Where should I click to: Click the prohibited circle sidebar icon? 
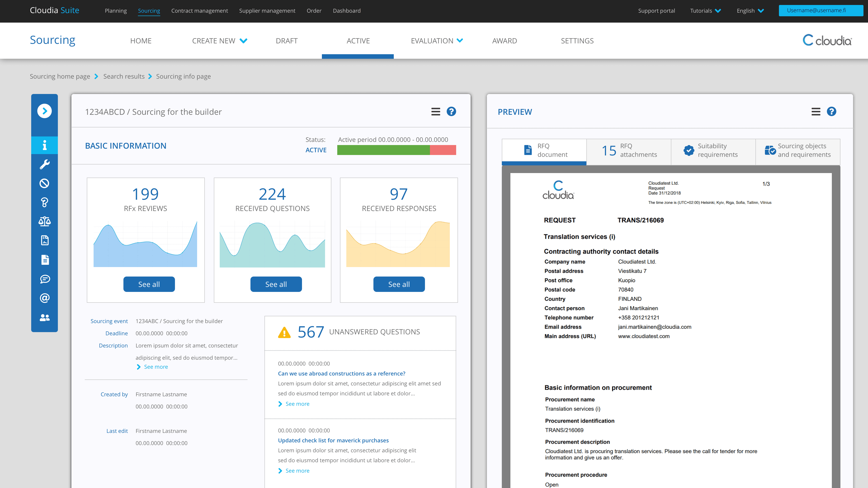coord(45,183)
